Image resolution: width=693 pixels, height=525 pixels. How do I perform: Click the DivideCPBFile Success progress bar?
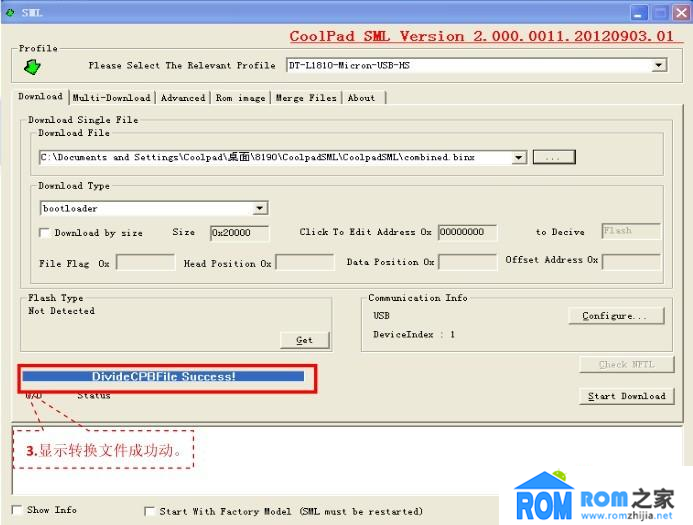tap(163, 377)
